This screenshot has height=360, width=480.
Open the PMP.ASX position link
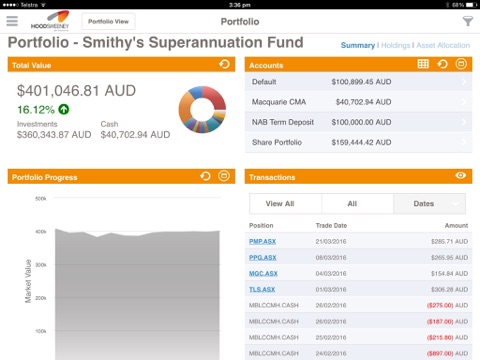[x=262, y=241]
